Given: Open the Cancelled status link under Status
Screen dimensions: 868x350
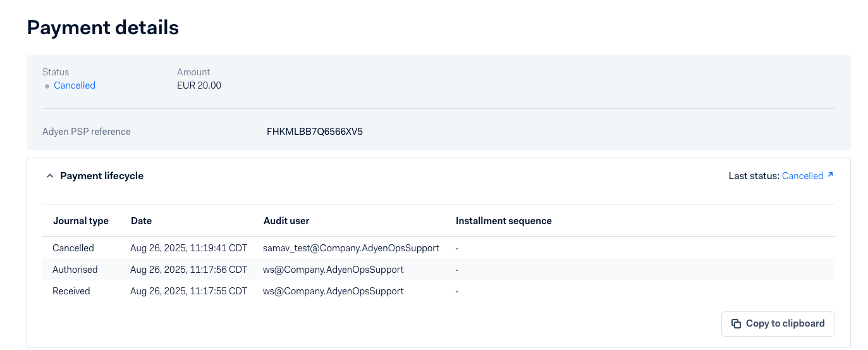Looking at the screenshot, I should 75,85.
